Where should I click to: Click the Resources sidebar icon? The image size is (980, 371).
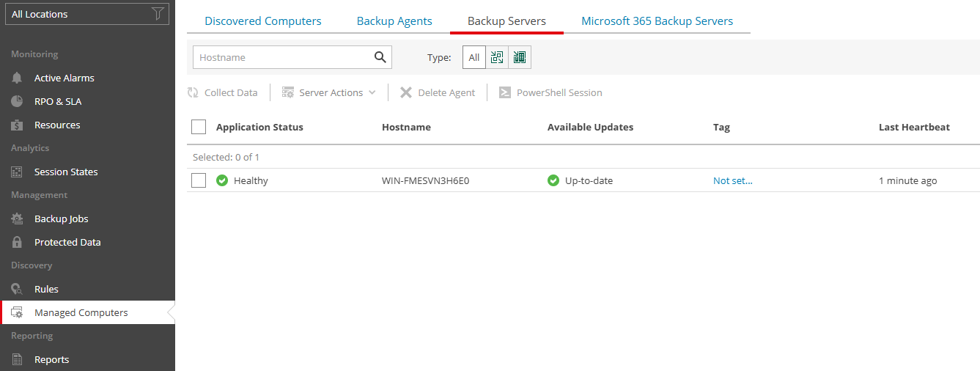pos(17,125)
